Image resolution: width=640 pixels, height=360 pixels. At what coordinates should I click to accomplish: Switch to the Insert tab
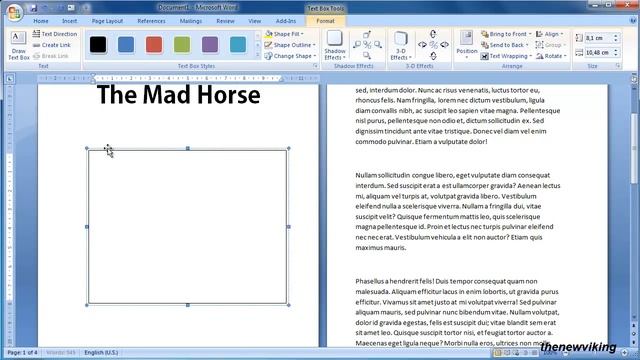(69, 21)
